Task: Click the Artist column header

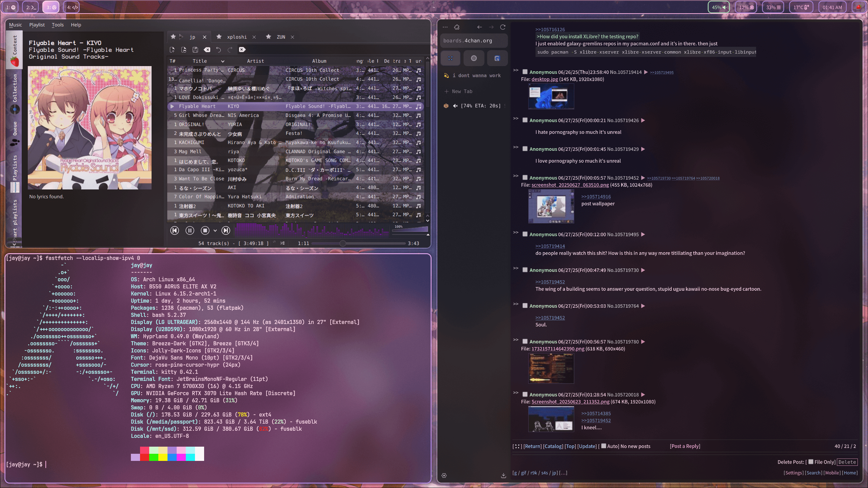Action: 255,61
